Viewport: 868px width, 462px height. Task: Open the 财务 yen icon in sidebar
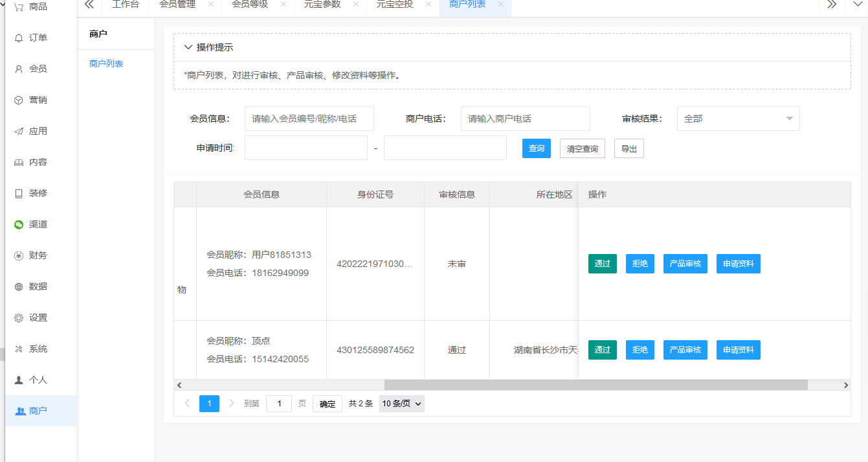pos(19,256)
